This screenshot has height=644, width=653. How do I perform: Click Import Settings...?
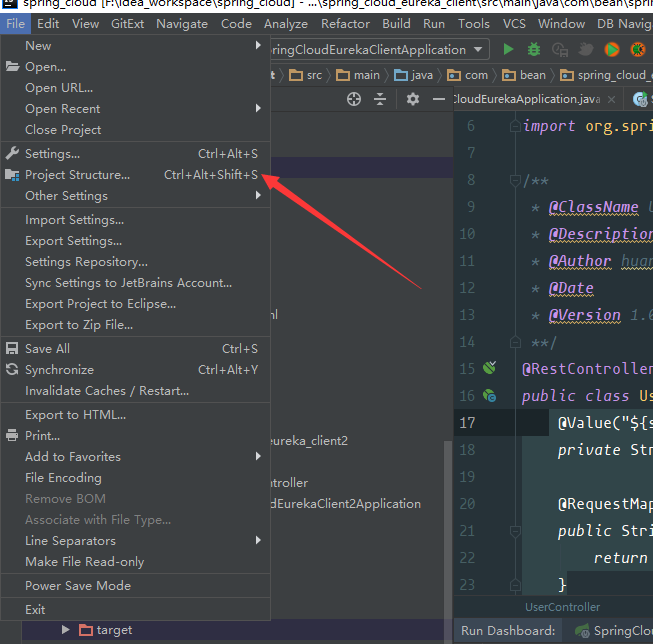(136, 220)
